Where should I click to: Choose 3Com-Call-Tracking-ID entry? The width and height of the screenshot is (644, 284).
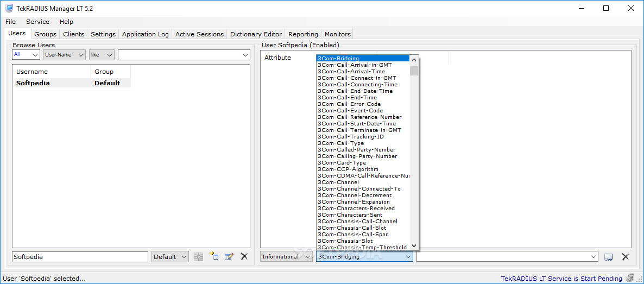[363, 136]
